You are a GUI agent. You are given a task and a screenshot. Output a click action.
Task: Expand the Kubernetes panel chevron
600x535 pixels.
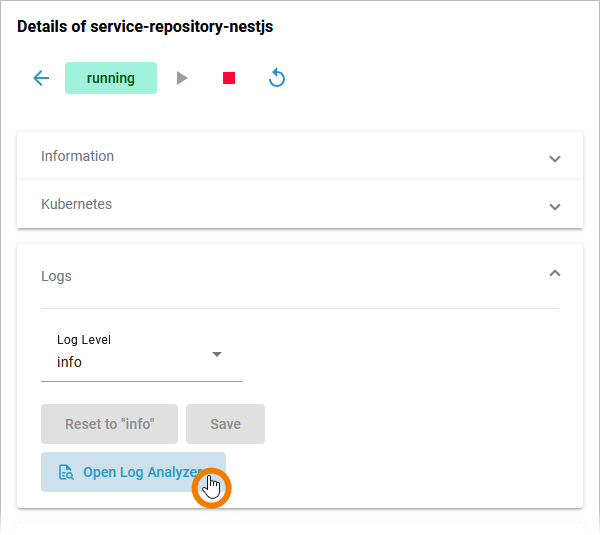[555, 206]
